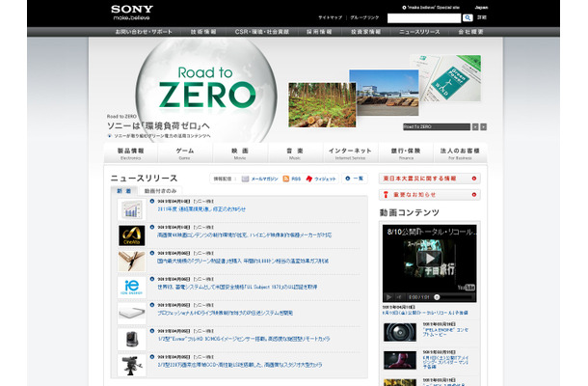
Task: Open the 採用情報 menu item
Action: pyautogui.click(x=319, y=32)
